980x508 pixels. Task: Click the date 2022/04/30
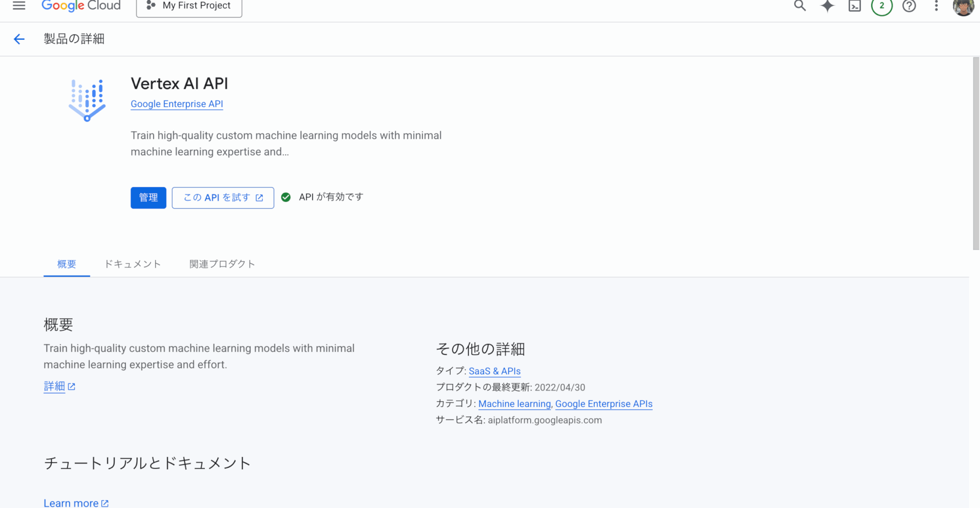pos(559,387)
